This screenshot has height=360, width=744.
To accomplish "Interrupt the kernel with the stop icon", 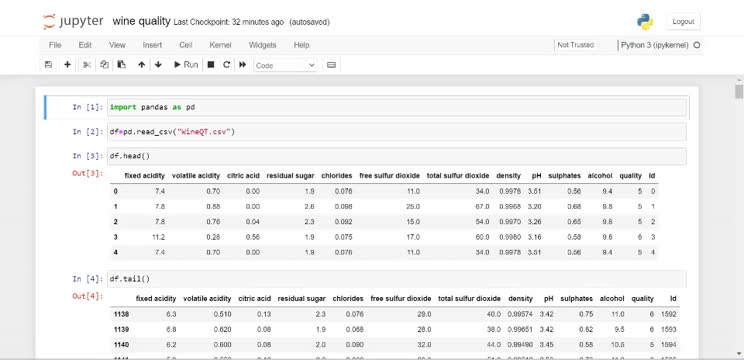I will [x=211, y=65].
